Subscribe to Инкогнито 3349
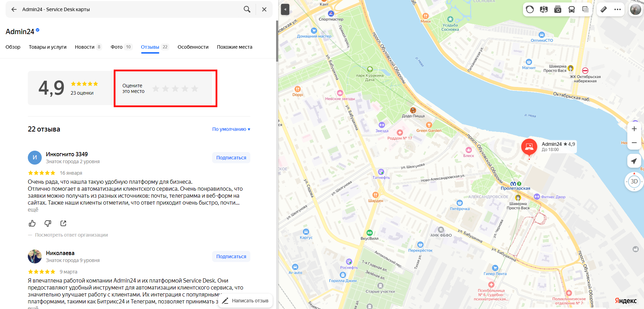 coord(231,158)
